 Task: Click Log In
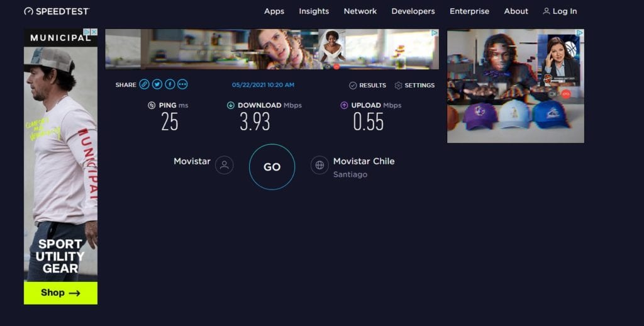560,11
